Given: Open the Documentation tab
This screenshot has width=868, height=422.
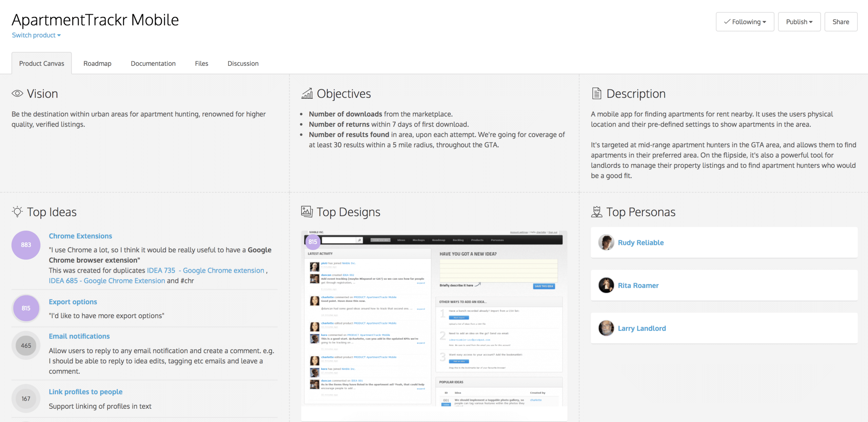Looking at the screenshot, I should pyautogui.click(x=153, y=63).
